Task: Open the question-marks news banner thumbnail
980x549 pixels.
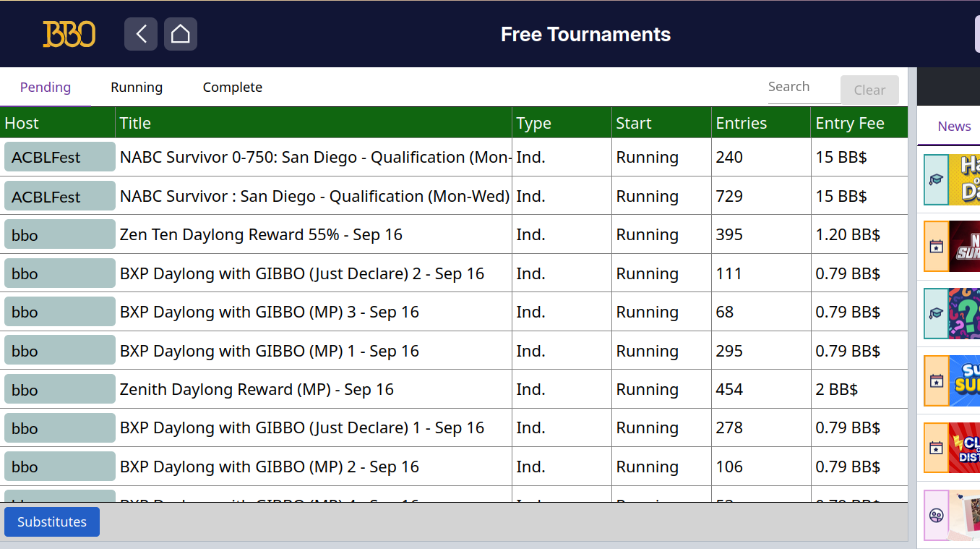Action: 964,313
